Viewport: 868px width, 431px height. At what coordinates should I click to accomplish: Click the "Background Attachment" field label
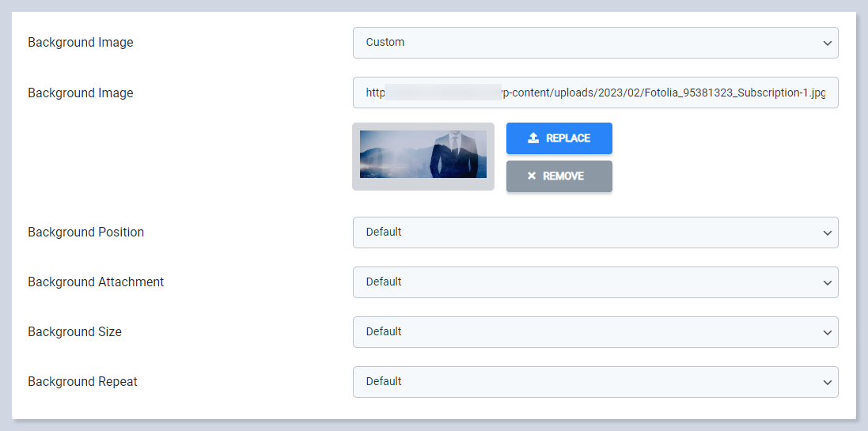click(x=96, y=282)
